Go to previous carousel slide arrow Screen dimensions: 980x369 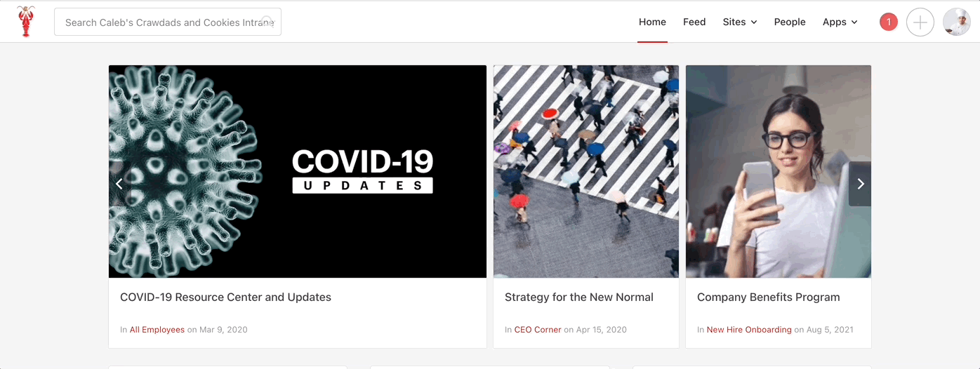(x=119, y=184)
